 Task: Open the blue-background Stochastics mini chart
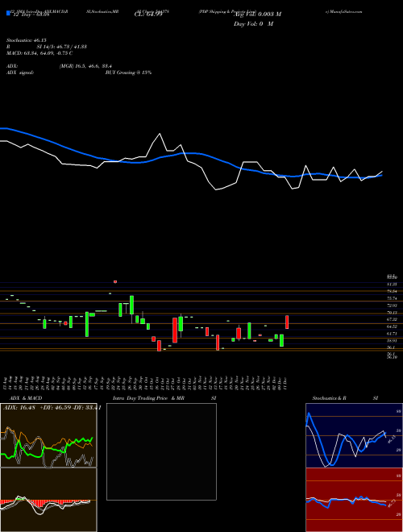click(x=354, y=435)
